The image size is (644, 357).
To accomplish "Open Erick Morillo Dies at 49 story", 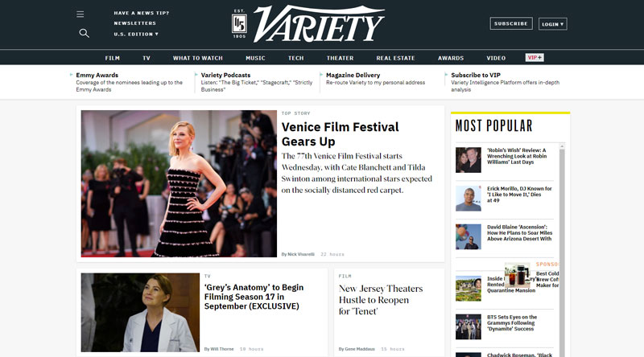I will (x=519, y=195).
